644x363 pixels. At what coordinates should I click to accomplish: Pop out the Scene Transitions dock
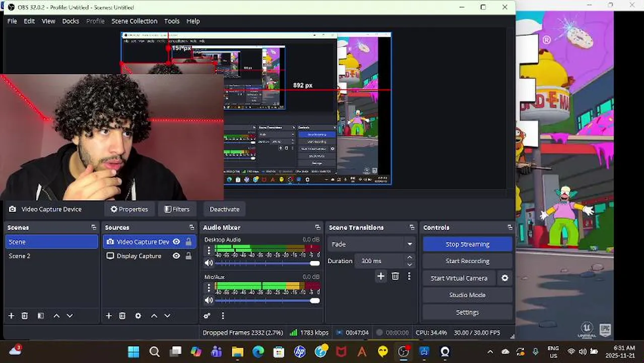412,227
